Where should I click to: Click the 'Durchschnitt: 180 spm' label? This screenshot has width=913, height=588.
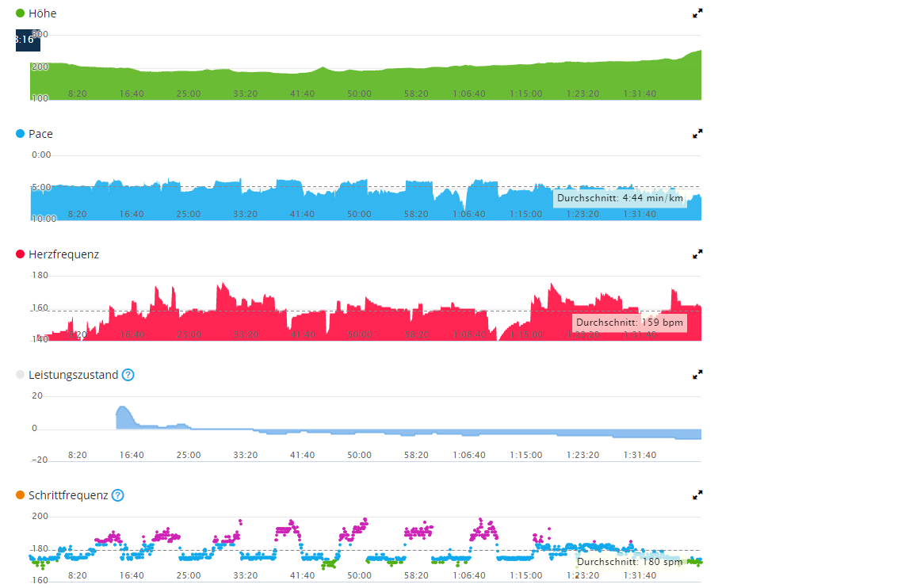(629, 562)
